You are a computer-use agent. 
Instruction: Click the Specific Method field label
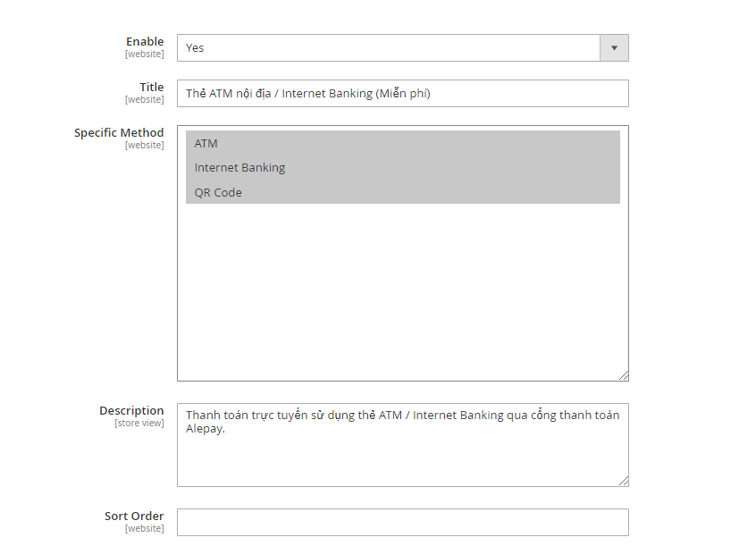pyautogui.click(x=119, y=132)
